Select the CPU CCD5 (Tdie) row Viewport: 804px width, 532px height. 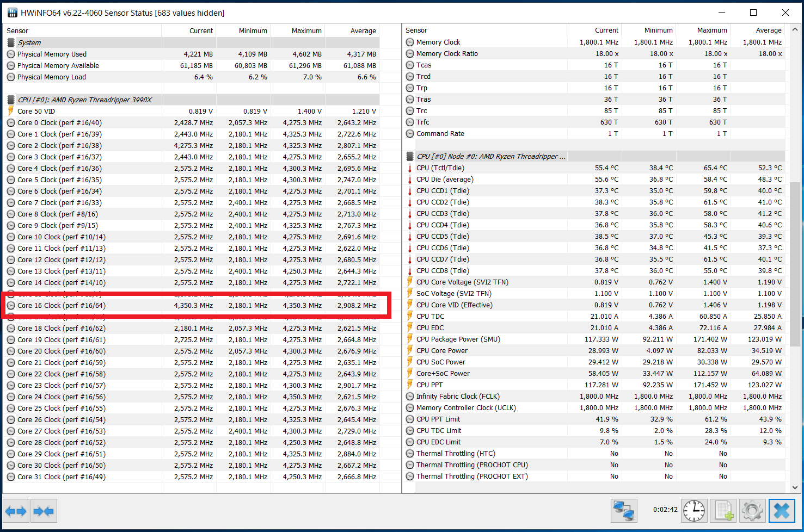coord(594,236)
